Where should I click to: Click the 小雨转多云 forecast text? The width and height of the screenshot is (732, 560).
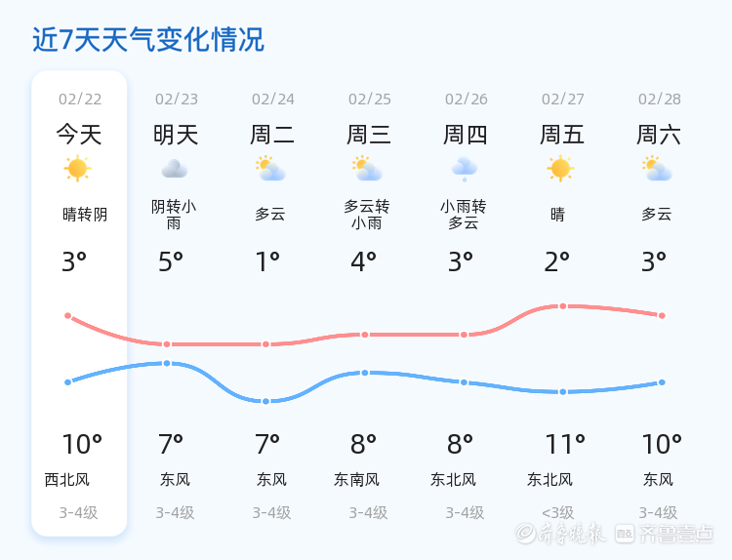[463, 215]
